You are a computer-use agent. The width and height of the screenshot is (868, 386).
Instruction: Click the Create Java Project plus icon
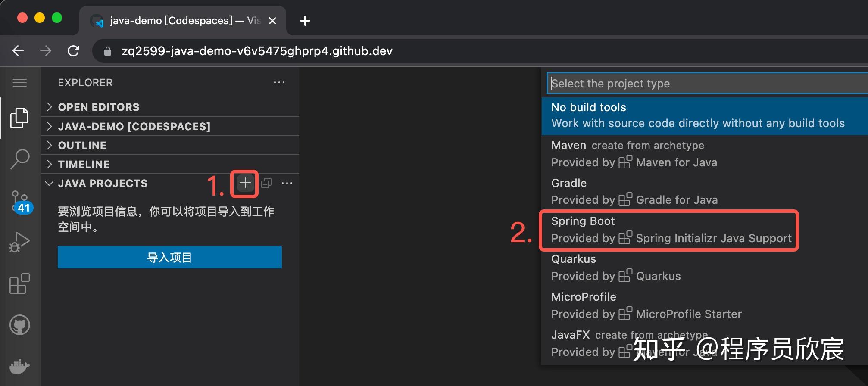(x=245, y=183)
